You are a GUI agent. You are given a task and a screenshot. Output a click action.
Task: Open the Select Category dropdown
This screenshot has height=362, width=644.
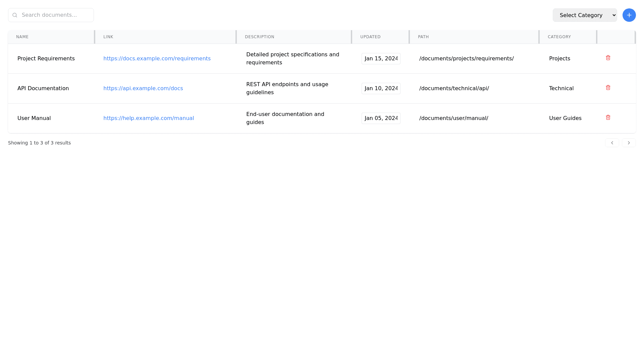coord(584,15)
